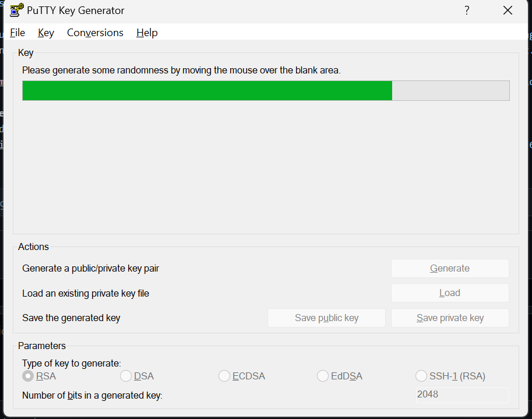Click the green randomness progress bar
532x419 pixels.
[266, 90]
